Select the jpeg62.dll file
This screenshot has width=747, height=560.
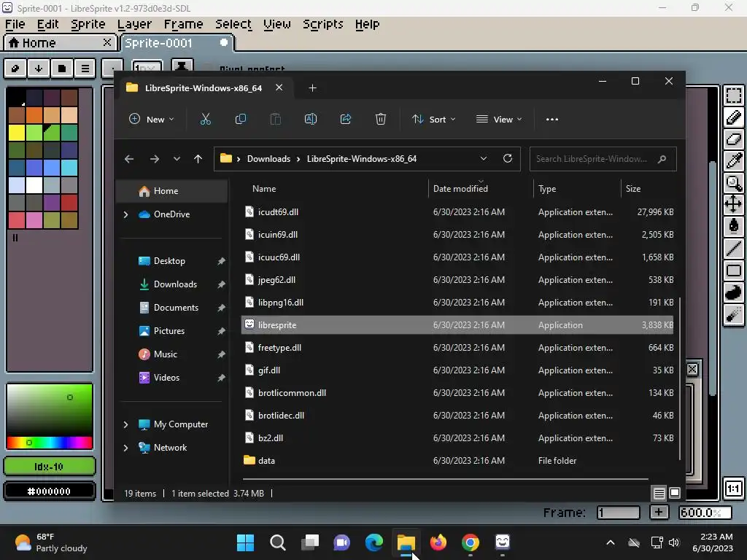[457, 279]
